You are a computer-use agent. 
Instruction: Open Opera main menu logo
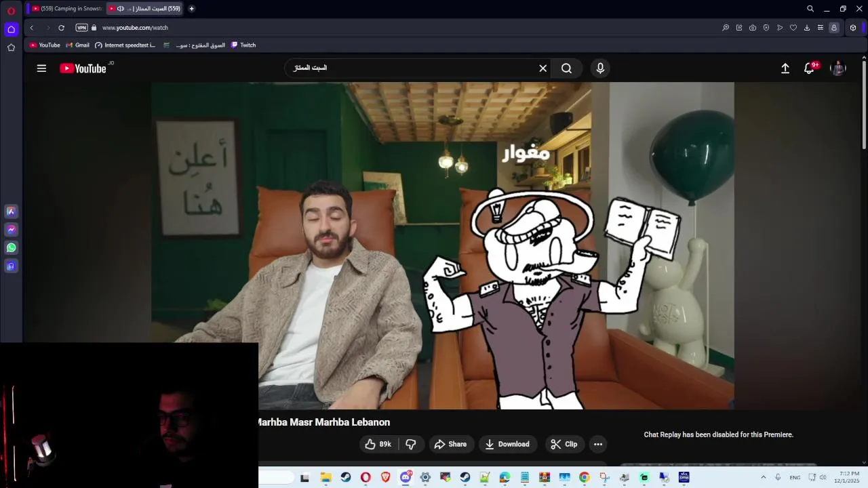[11, 11]
